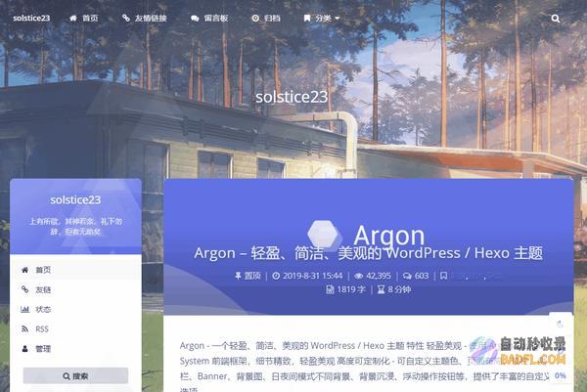587x392 pixels.
Task: Click the 0% reading progress indicator
Action: click(x=561, y=375)
